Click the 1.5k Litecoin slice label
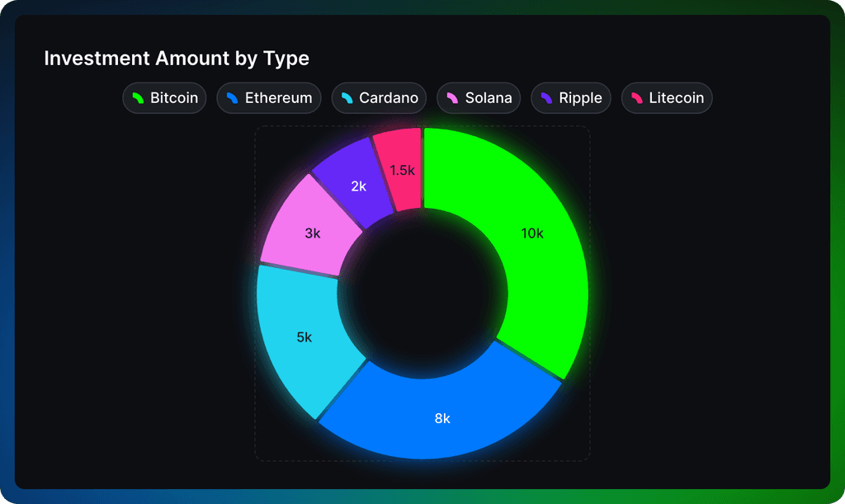845x504 pixels. [x=402, y=171]
